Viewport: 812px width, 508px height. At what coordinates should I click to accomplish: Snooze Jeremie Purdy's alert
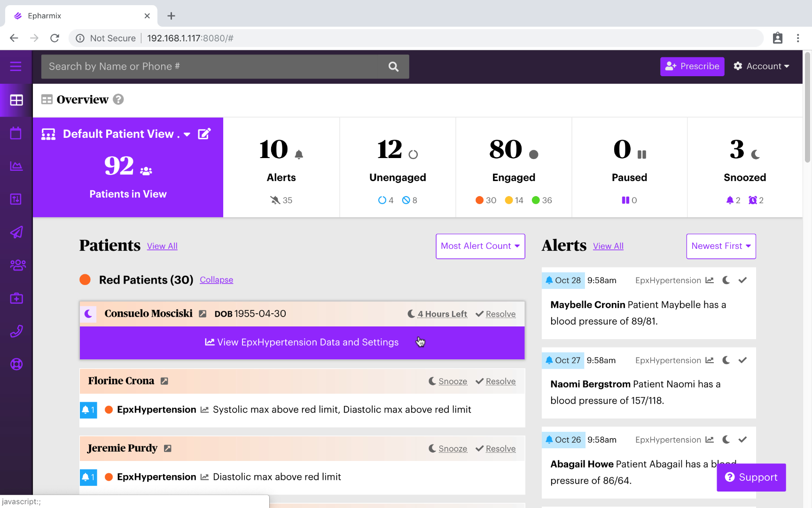pos(448,448)
